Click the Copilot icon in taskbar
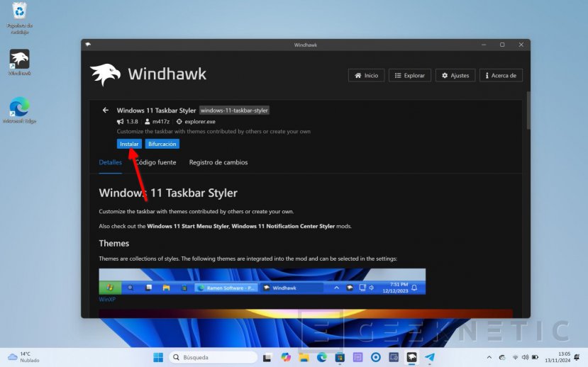 pos(286,357)
